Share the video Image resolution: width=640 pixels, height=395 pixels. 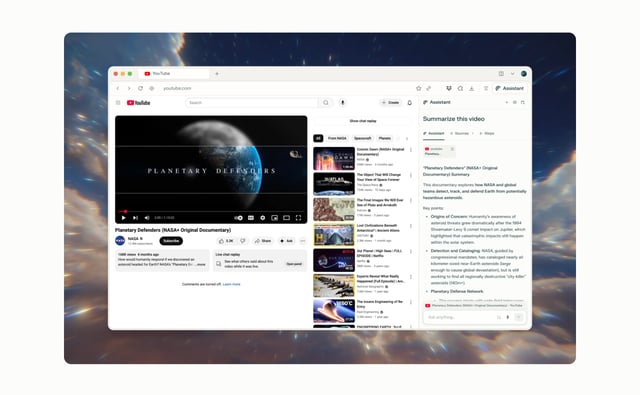click(263, 241)
